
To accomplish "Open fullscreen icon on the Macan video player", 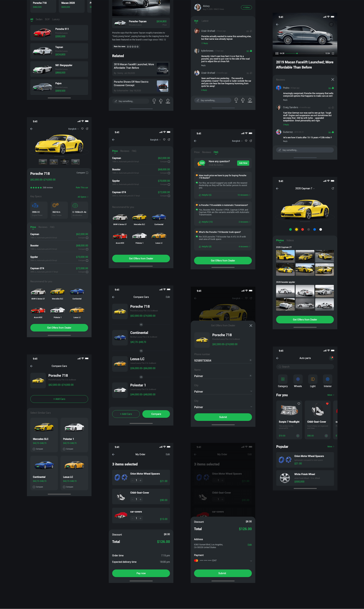I will coord(333,53).
